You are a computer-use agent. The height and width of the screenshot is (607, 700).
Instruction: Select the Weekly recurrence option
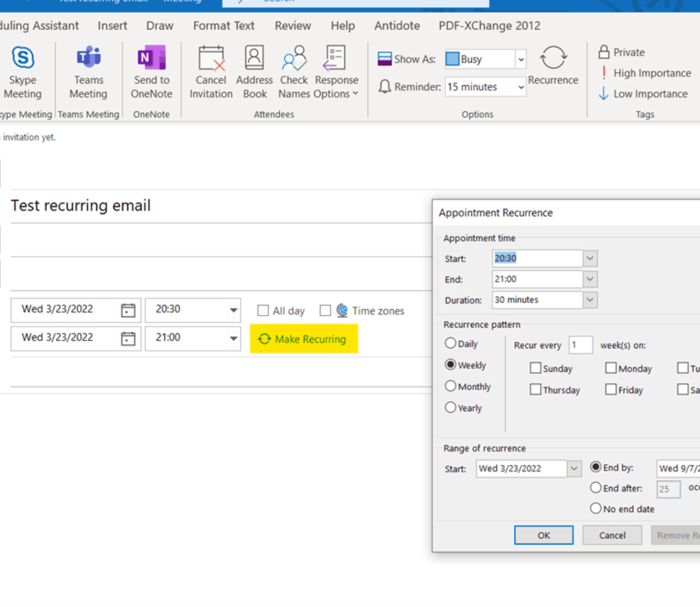pos(450,365)
